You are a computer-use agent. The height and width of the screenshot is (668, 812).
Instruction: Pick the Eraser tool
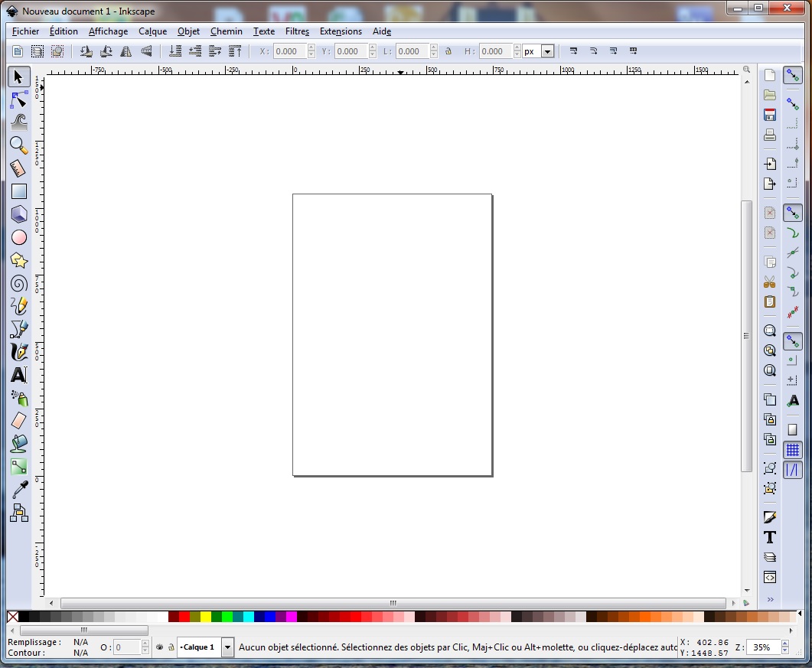click(18, 421)
